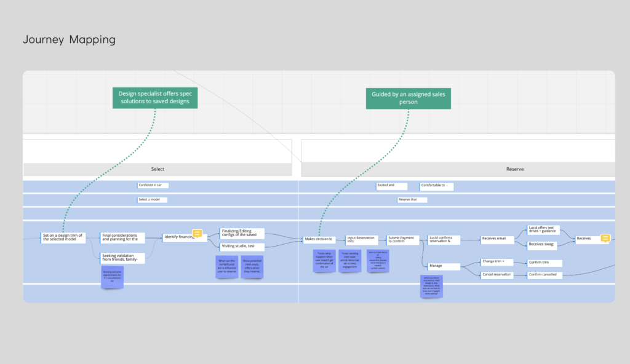Screen dimensions: 630x364
Task: Click the Reserve phase header
Action: (458, 169)
